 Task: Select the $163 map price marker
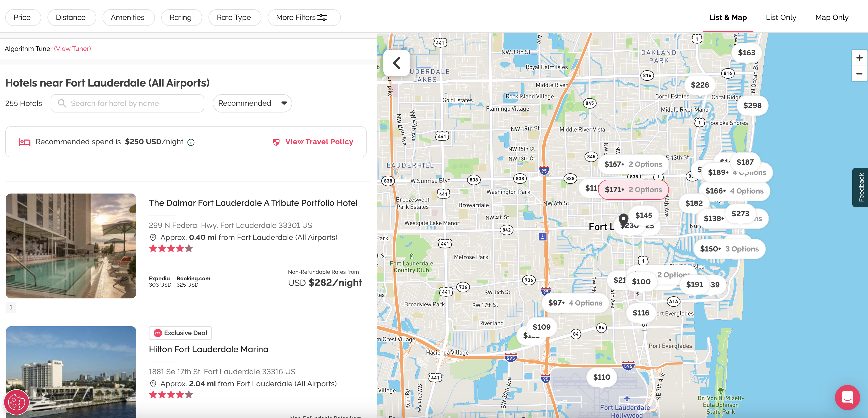pyautogui.click(x=746, y=52)
